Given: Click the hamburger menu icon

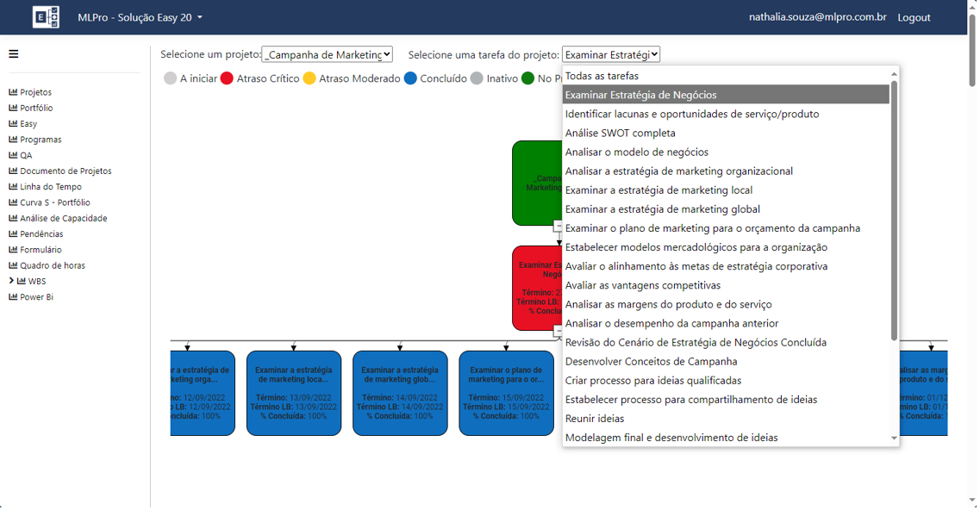Looking at the screenshot, I should coord(14,54).
